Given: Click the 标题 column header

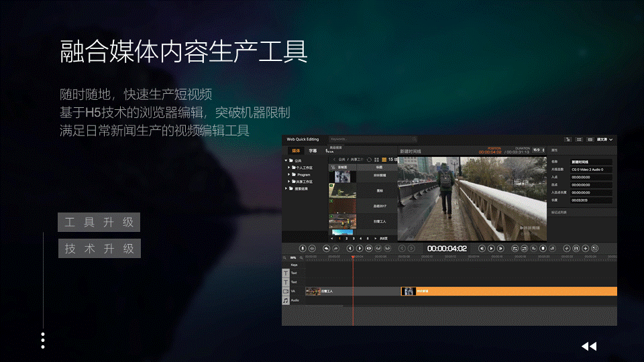Looking at the screenshot, I should coord(380,167).
